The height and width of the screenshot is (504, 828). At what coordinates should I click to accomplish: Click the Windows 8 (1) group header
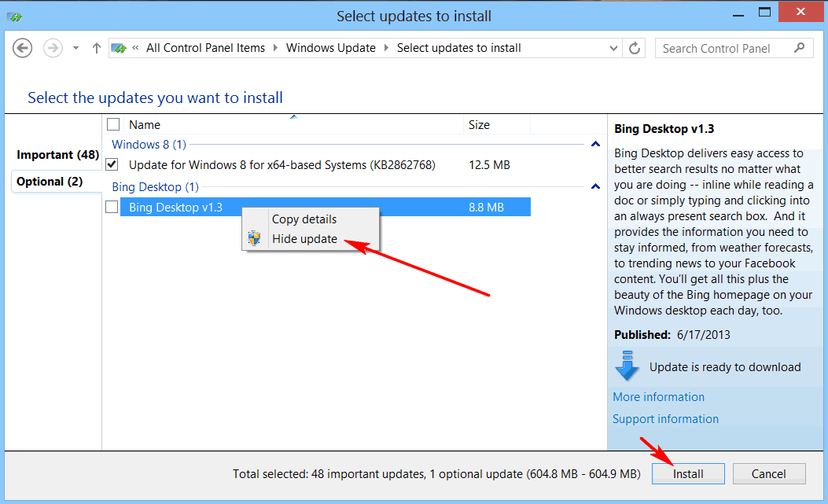(149, 144)
